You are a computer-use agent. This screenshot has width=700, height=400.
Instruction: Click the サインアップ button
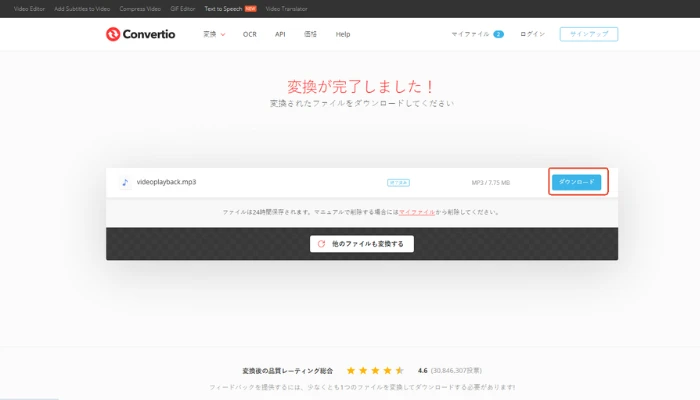click(589, 34)
